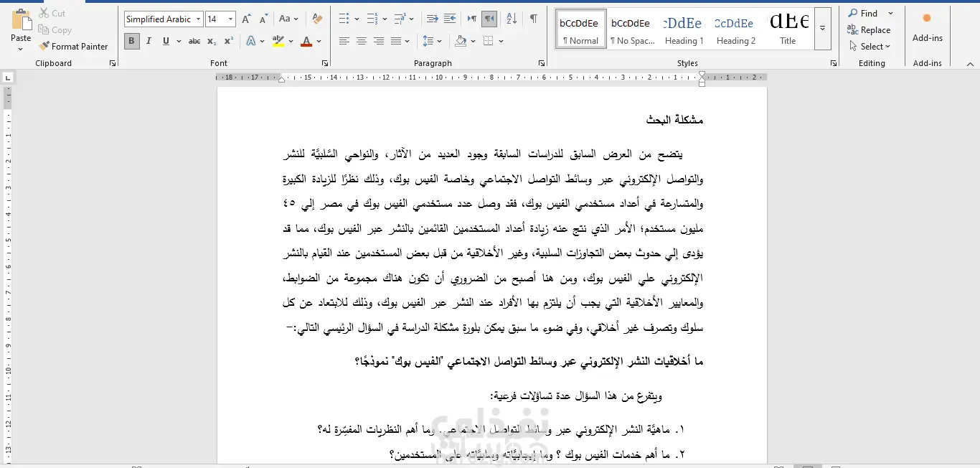Expand the Styles gallery more button

click(x=822, y=29)
